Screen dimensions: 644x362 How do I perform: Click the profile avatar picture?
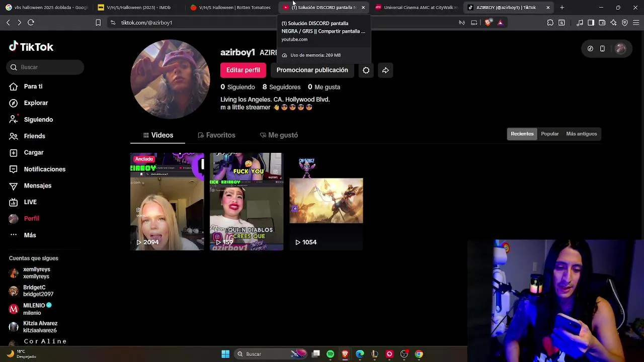(170, 79)
